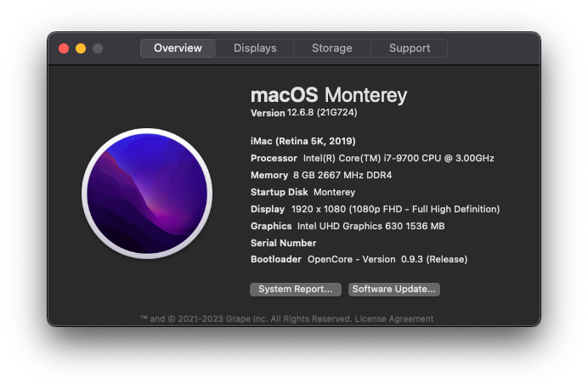Close the About This Mac window

pyautogui.click(x=64, y=48)
